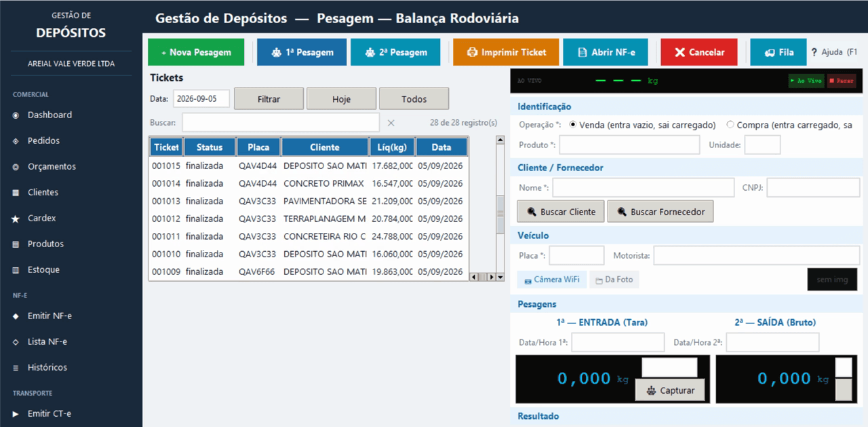Show today's tickets with Hoje

click(342, 99)
